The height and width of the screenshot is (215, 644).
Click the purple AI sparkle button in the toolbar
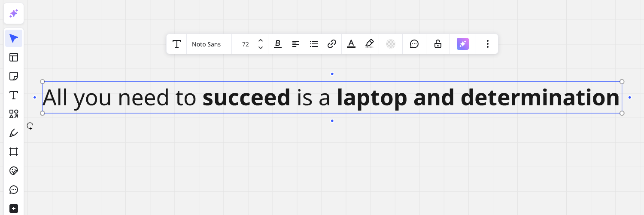pos(463,44)
